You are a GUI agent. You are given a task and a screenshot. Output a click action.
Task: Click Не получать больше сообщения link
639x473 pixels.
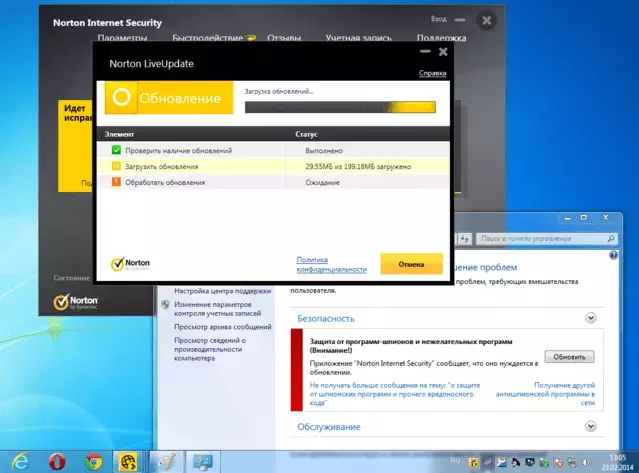click(395, 394)
